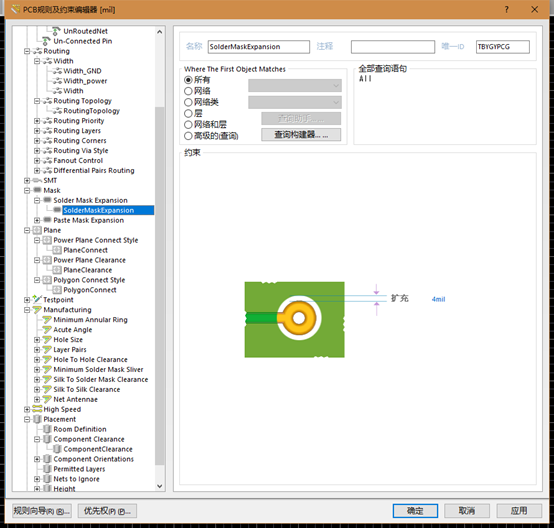Select Differential Pairs Routing in tree
The image size is (554, 528).
coord(94,170)
